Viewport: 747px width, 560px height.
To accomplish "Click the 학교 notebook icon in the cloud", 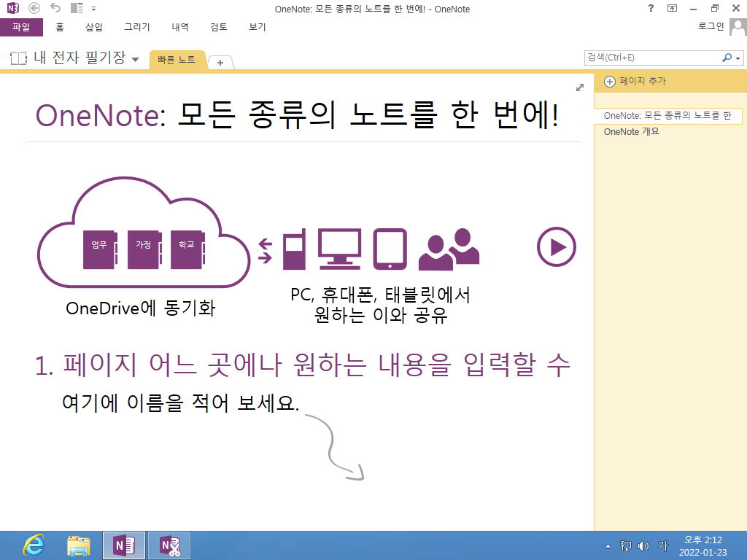I will pos(187,249).
